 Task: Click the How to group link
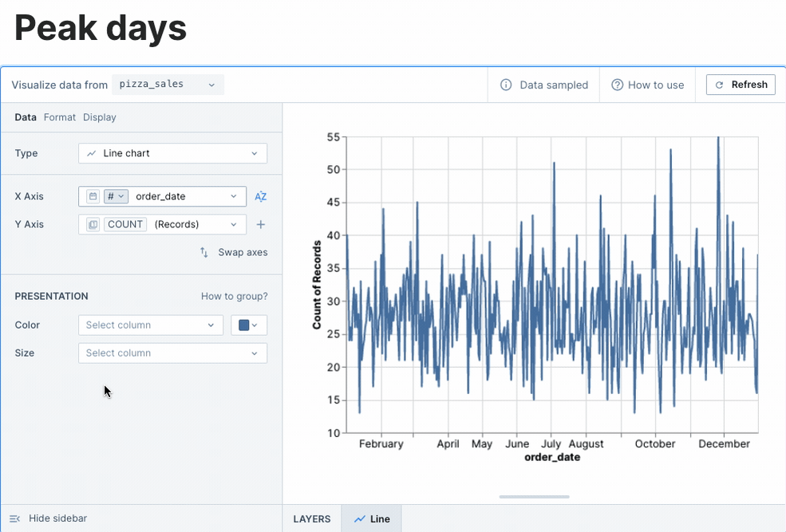pos(234,296)
